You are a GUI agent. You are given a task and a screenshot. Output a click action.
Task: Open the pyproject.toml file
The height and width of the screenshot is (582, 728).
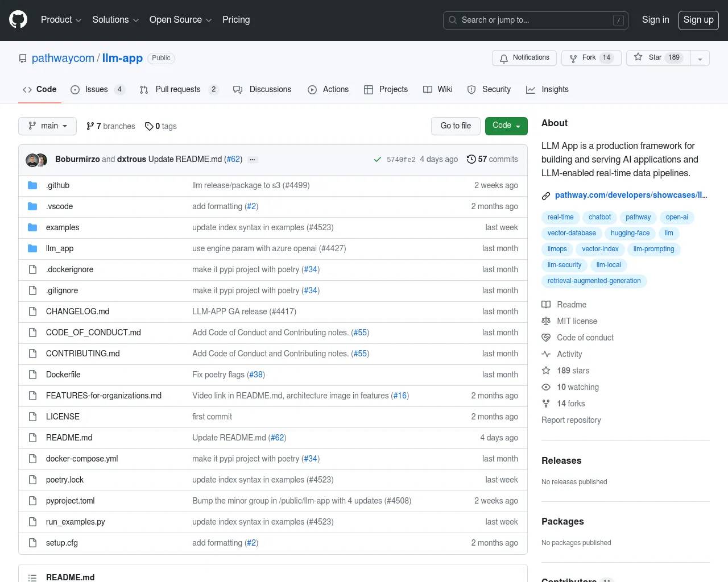pyautogui.click(x=71, y=501)
